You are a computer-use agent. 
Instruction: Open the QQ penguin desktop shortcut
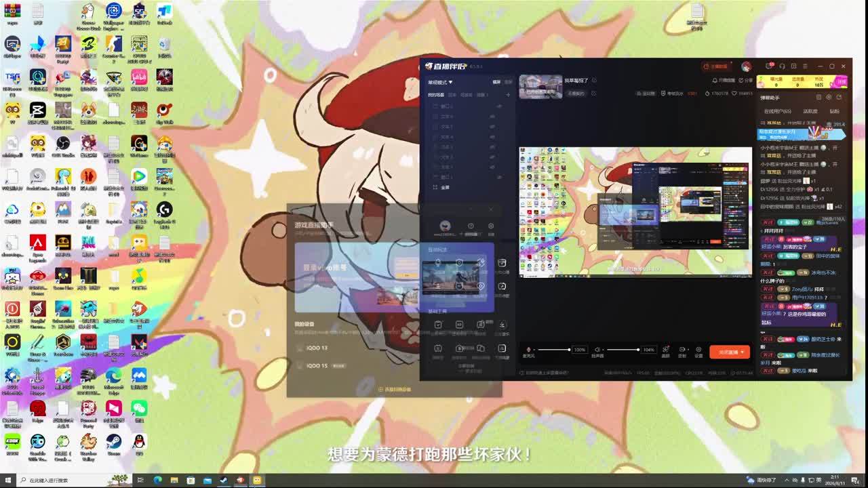pos(139,445)
